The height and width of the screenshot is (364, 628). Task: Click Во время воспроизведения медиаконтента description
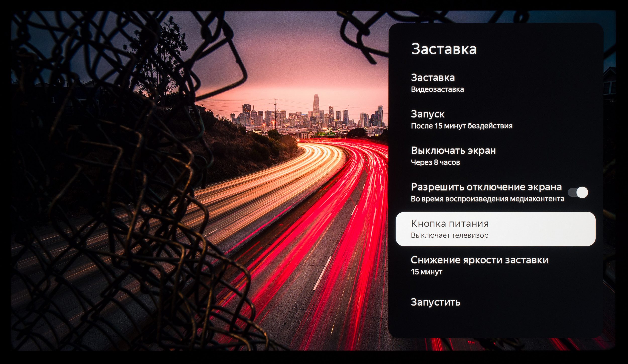(487, 199)
